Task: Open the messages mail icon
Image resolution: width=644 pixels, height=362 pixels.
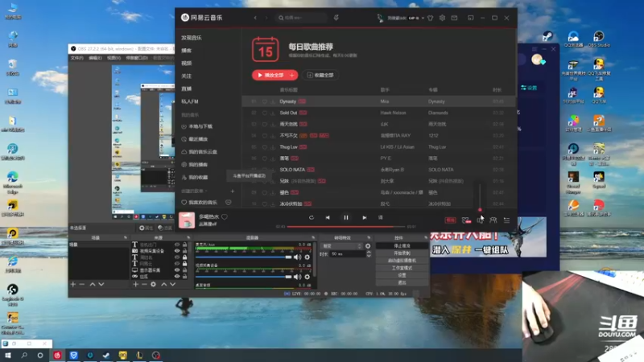Action: click(x=454, y=18)
